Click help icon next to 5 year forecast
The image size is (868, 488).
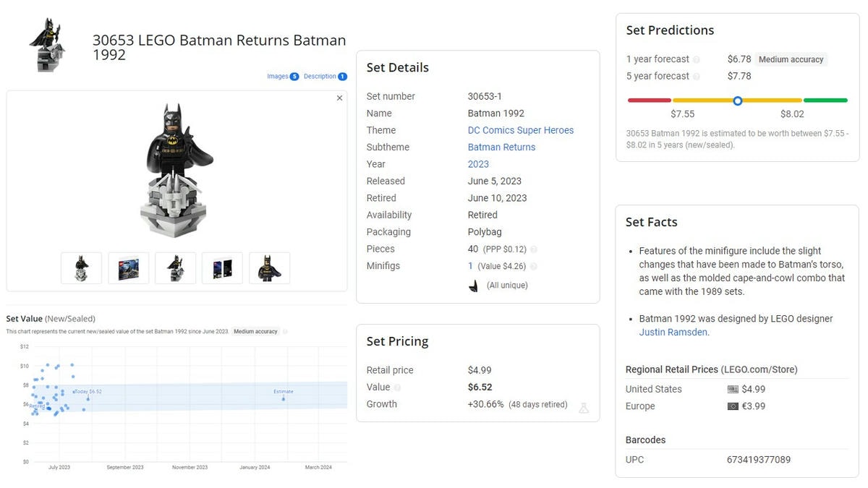[697, 77]
